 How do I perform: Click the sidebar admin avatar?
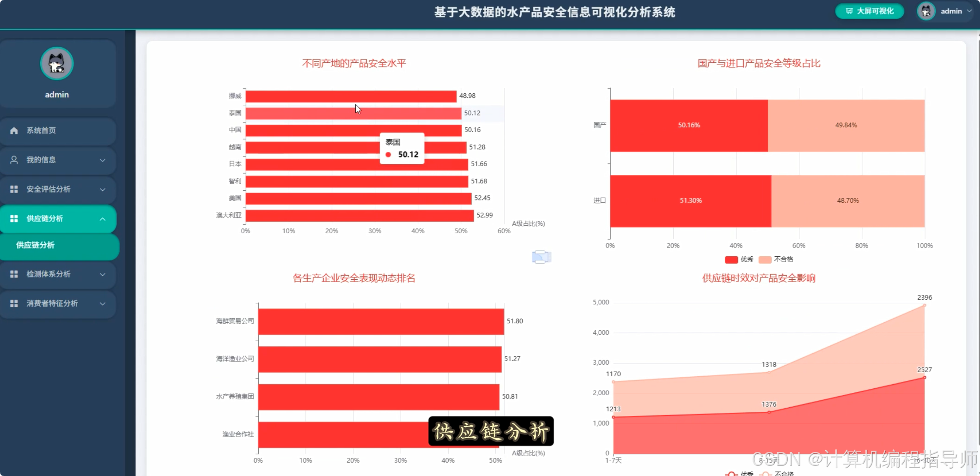coord(57,64)
